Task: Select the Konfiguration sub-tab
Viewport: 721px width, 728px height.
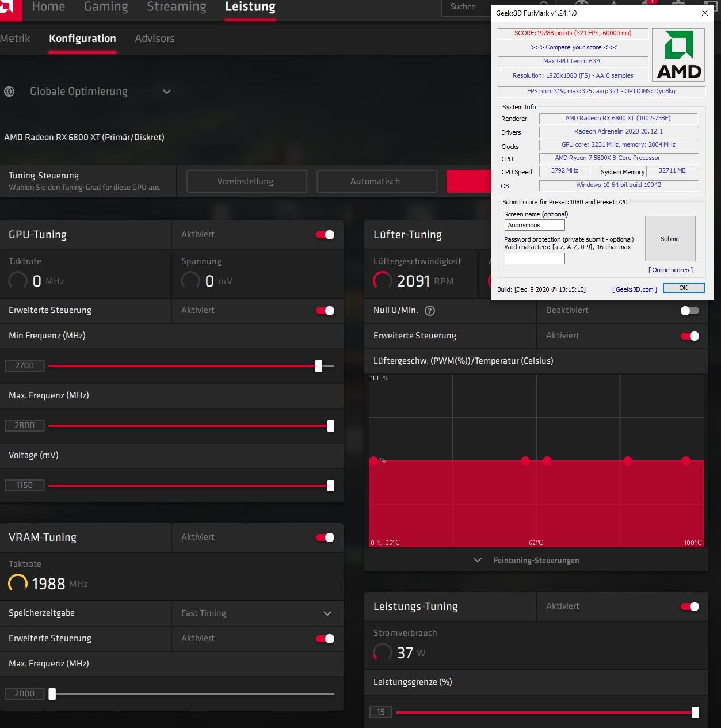Action: (82, 39)
